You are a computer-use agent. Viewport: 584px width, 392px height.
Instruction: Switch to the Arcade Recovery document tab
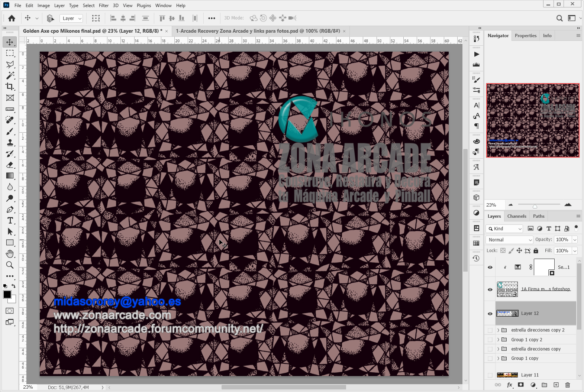(x=257, y=31)
